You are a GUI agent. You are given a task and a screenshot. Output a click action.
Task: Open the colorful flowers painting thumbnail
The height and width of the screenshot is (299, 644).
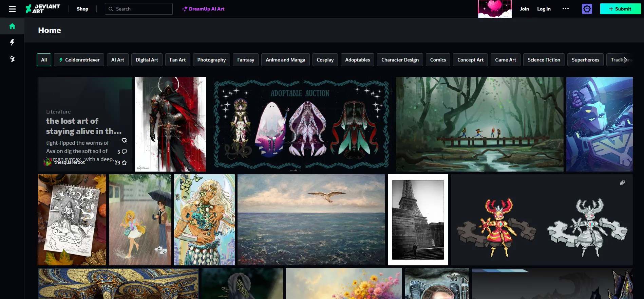(x=344, y=284)
